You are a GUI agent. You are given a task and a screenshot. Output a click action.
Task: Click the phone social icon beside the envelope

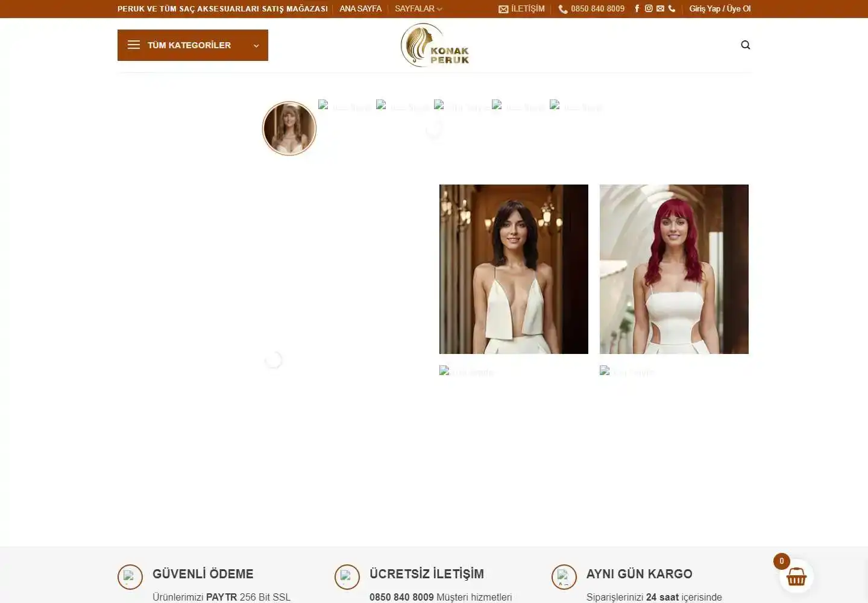(671, 8)
